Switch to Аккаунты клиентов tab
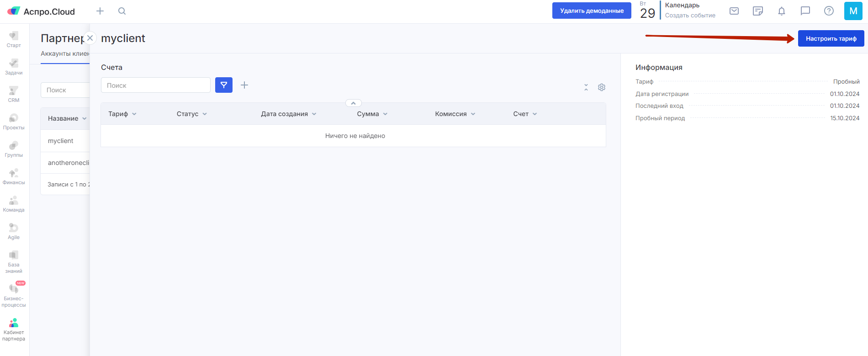The image size is (868, 356). click(65, 53)
